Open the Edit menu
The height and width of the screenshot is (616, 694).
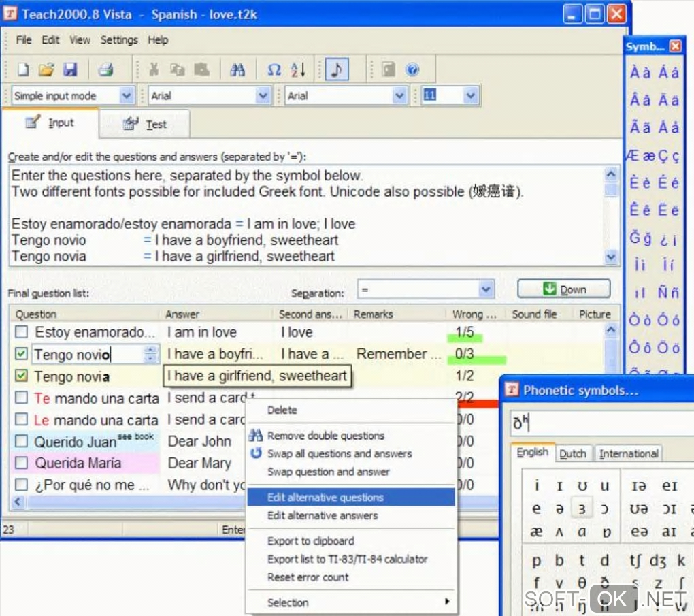pyautogui.click(x=50, y=40)
